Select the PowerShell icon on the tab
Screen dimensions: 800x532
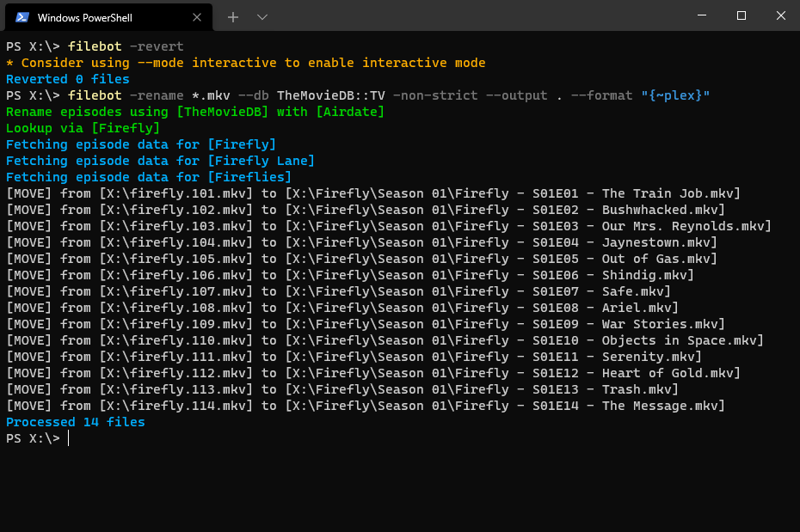[21, 16]
